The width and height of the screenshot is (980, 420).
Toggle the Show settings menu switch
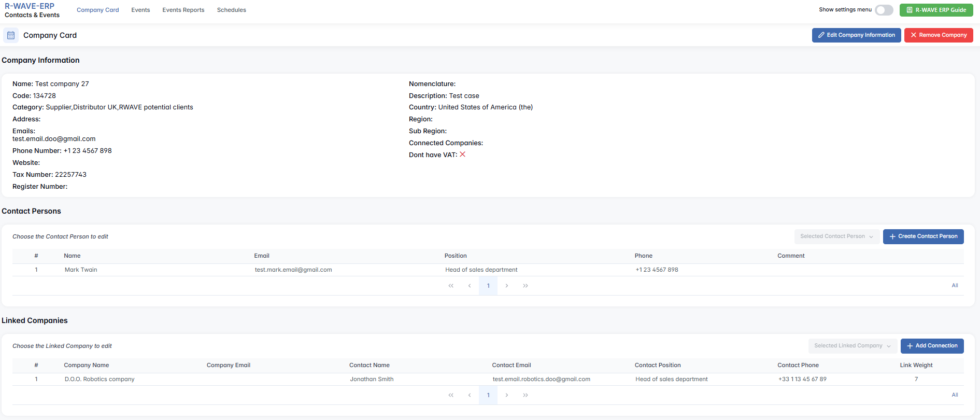tap(884, 10)
